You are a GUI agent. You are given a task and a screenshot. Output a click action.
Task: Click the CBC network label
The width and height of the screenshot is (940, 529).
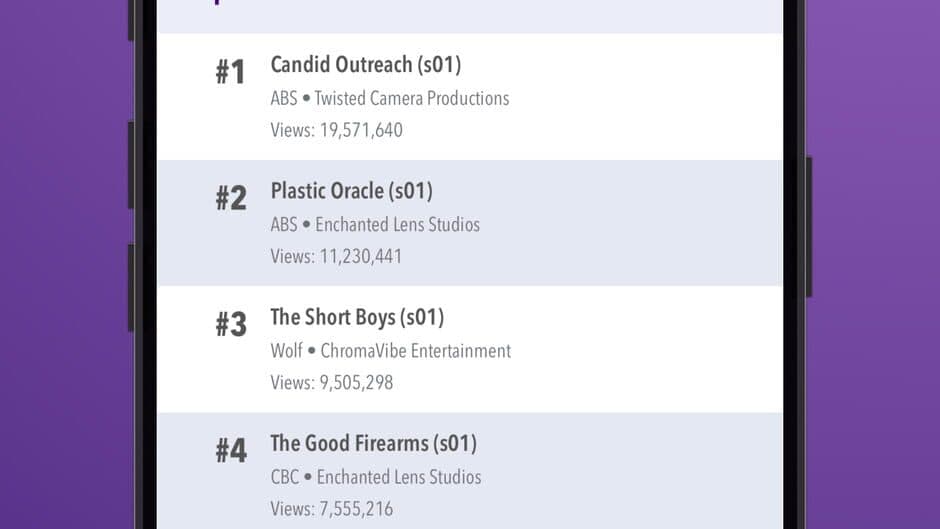284,477
